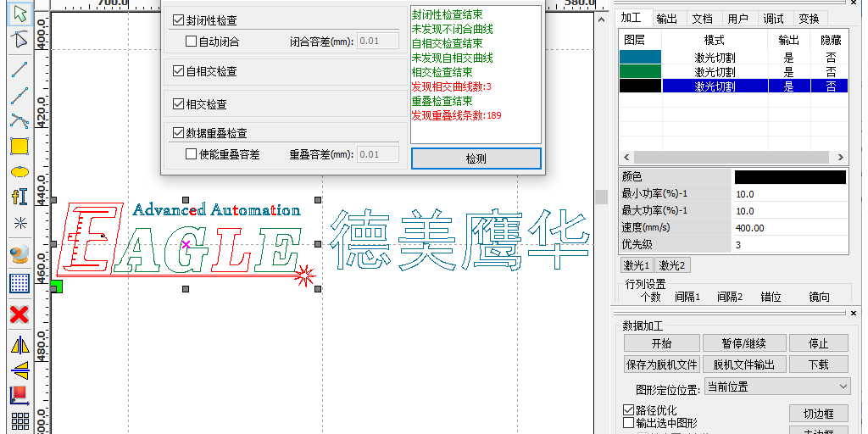The width and height of the screenshot is (868, 434).
Task: Select the yellow ellipse tool
Action: click(x=20, y=171)
